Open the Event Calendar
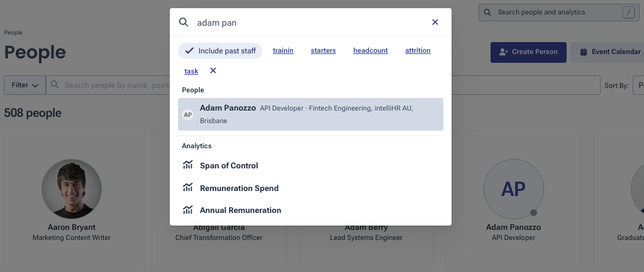644x272 pixels. 607,52
